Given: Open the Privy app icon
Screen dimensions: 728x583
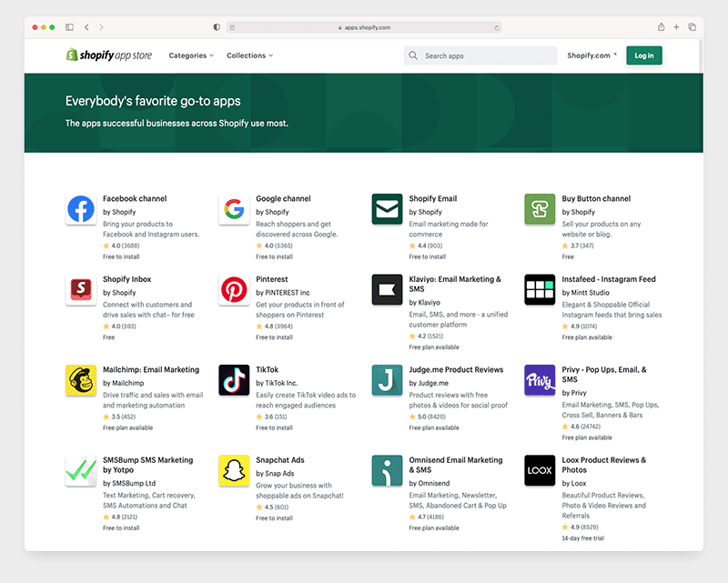Looking at the screenshot, I should (540, 380).
